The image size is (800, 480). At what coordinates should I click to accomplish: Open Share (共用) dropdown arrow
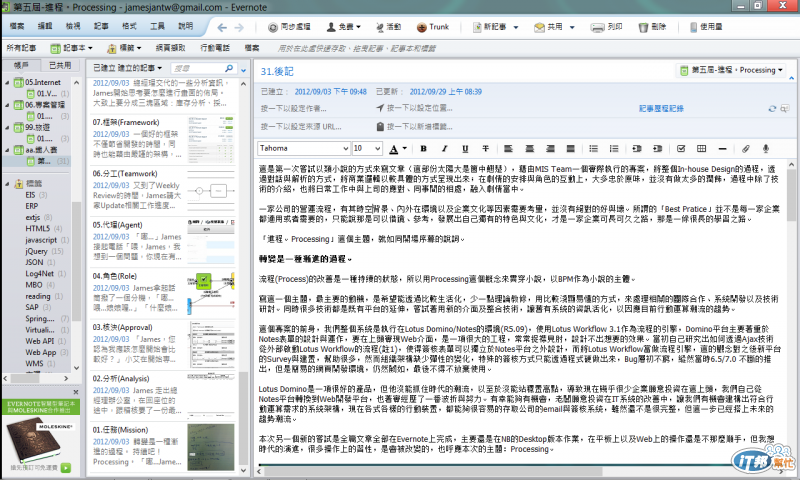pyautogui.click(x=572, y=28)
